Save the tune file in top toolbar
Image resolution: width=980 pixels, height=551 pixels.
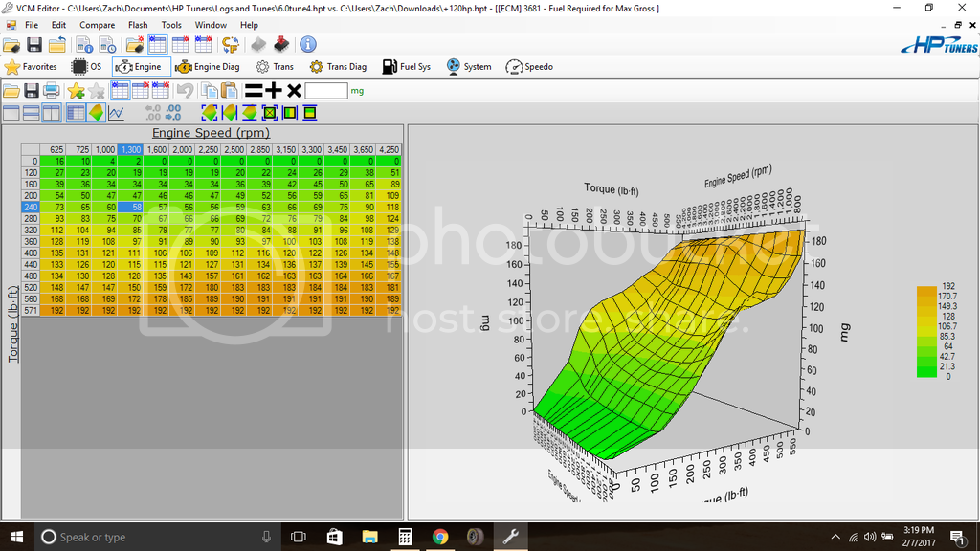point(33,45)
